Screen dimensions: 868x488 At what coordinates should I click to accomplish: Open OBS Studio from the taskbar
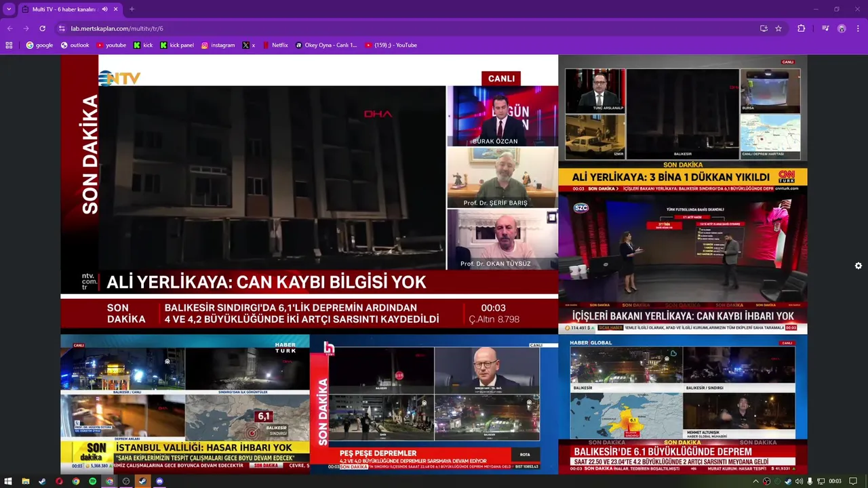(x=126, y=481)
